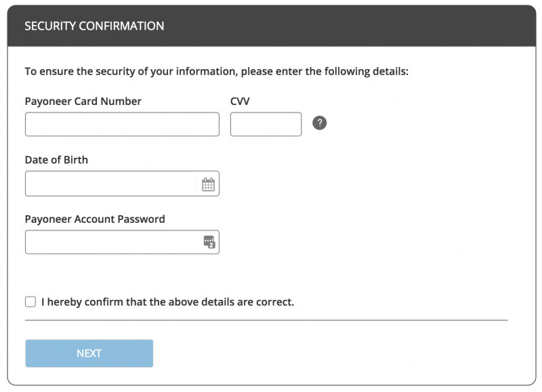Click the 'Payoneer Account Password' label

pos(95,219)
